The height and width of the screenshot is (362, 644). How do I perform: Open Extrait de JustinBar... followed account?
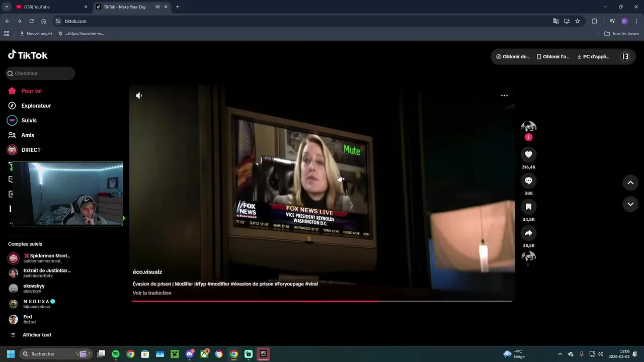40,273
